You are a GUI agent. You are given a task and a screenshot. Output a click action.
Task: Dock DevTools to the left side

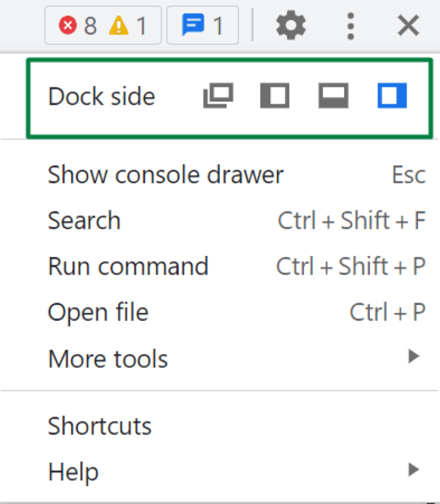[275, 95]
